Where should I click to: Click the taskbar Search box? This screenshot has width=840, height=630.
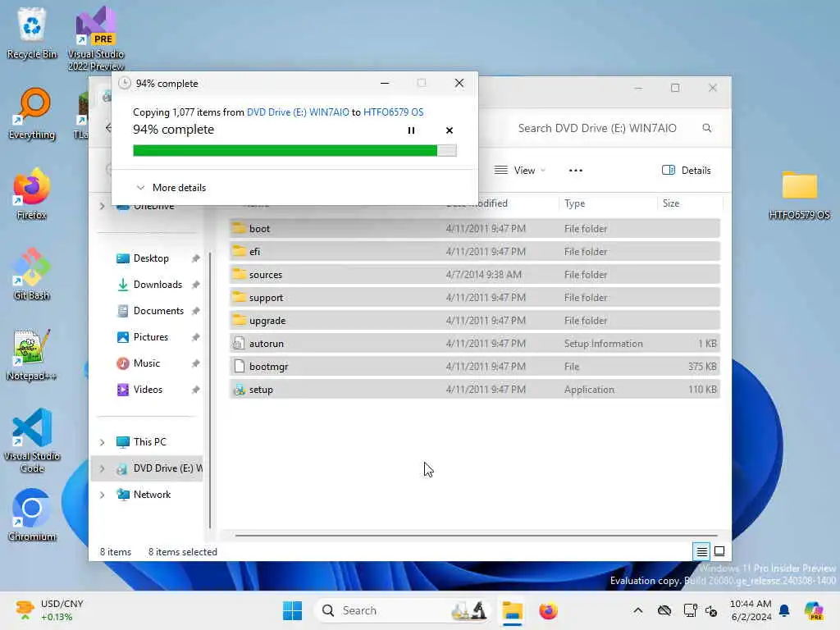[404, 610]
